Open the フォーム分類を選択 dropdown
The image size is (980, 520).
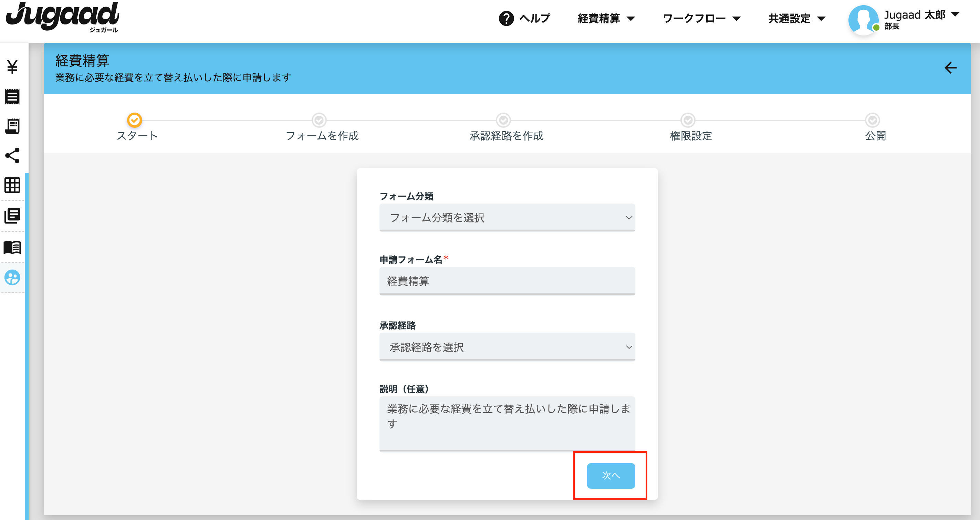[507, 218]
